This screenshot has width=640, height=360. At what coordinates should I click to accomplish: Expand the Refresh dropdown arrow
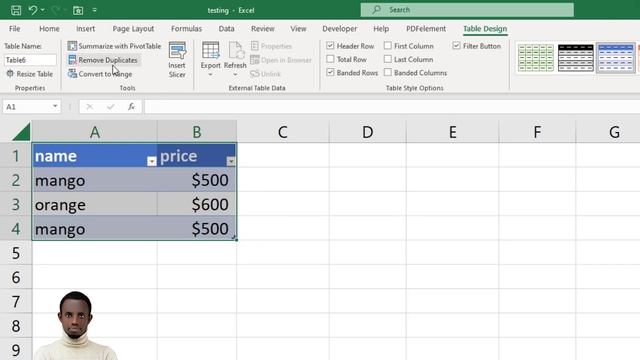[x=235, y=75]
